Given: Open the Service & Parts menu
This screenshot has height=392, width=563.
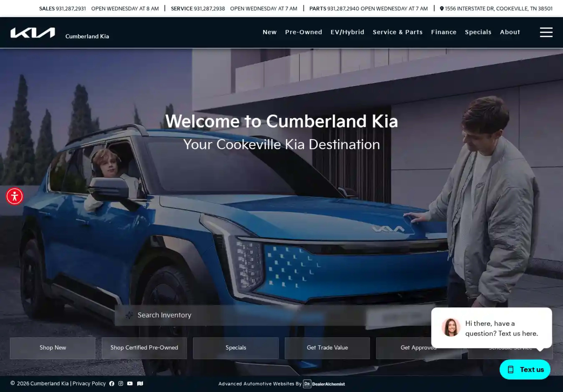Looking at the screenshot, I should point(397,32).
